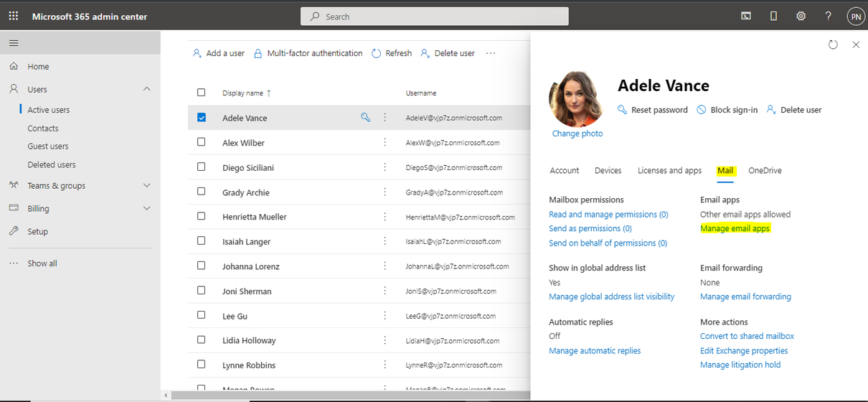Screen dimensions: 868x402
Task: Switch to Licenses and apps tab
Action: (x=669, y=170)
